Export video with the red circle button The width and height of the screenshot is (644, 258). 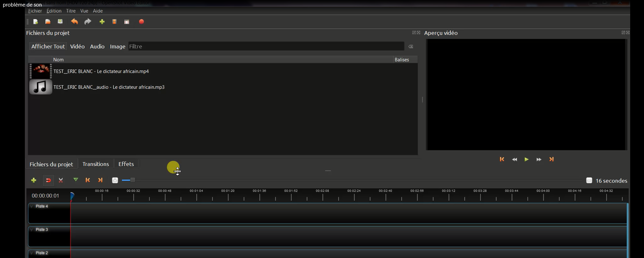pyautogui.click(x=142, y=22)
